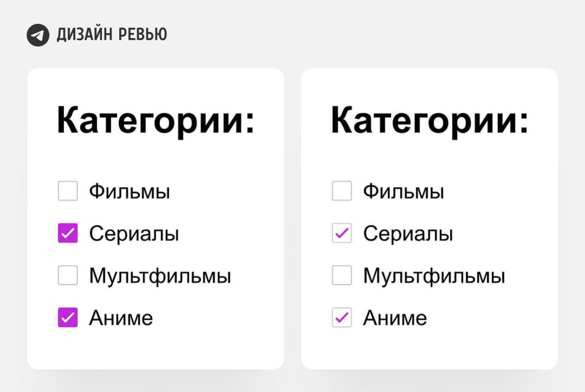Uncheck filled purple Сериалы checkbox in left card

[x=68, y=234]
